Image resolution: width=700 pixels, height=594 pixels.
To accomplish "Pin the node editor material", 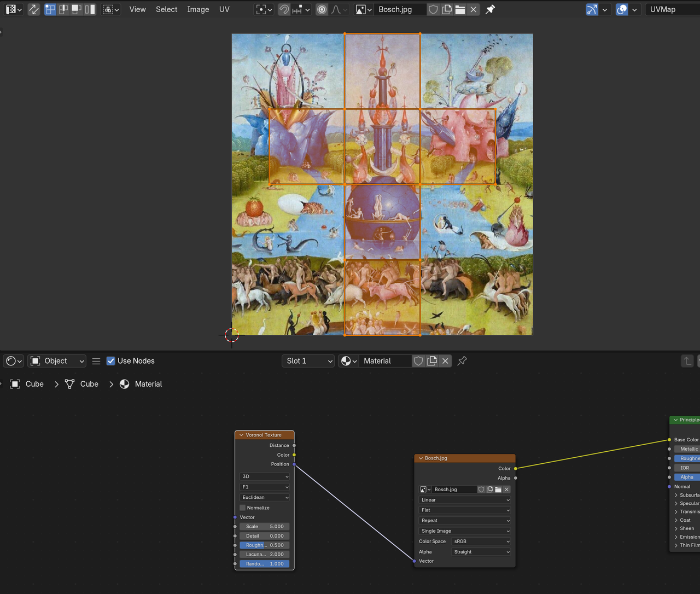I will [x=462, y=361].
